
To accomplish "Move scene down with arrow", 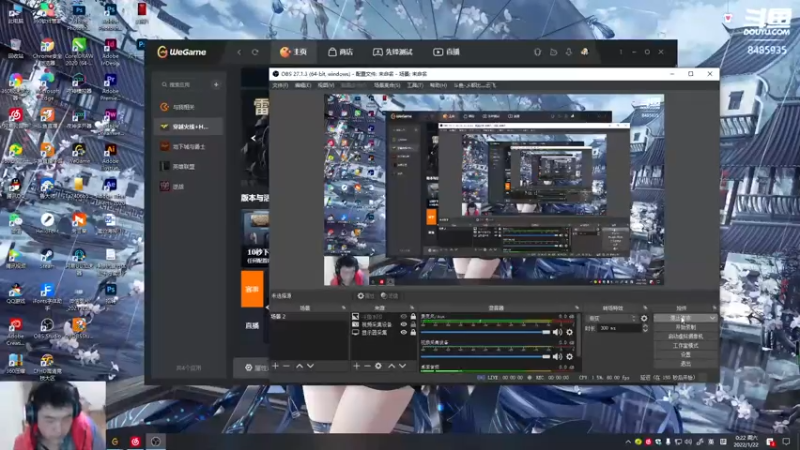I will pos(310,366).
